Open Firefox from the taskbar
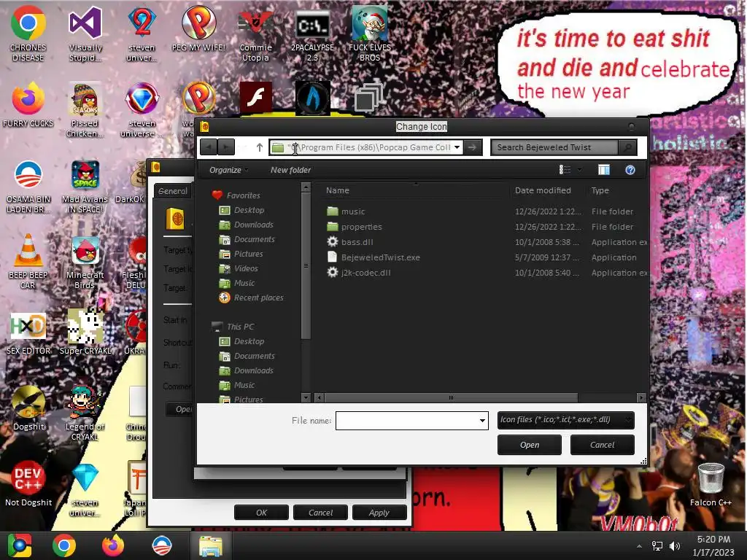The height and width of the screenshot is (560, 747). 113,545
